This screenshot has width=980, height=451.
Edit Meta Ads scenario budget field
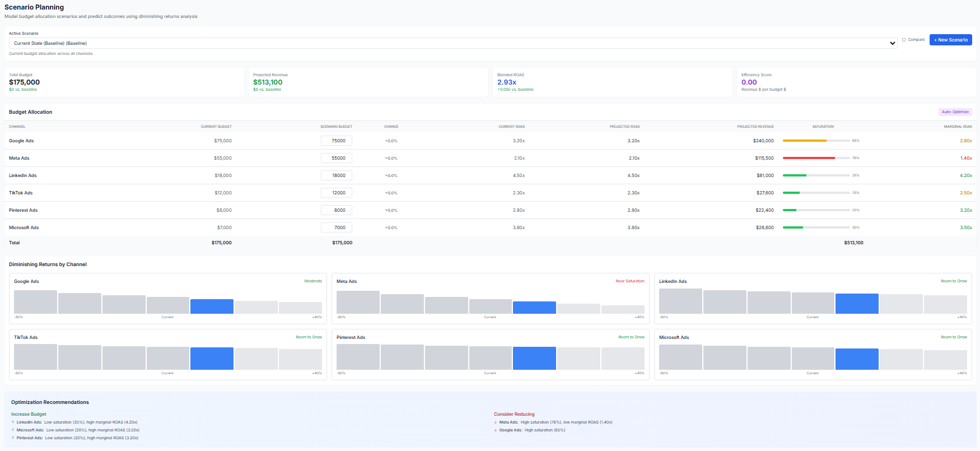tap(337, 158)
